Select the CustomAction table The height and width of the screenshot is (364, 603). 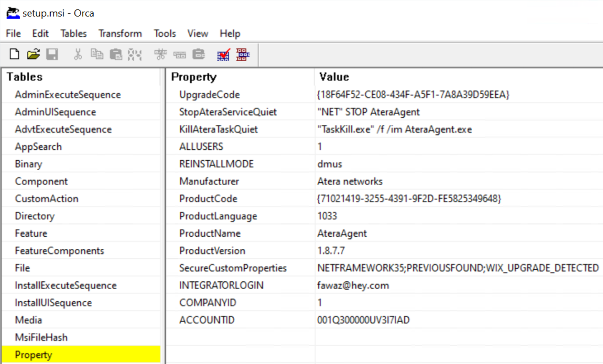[47, 199]
